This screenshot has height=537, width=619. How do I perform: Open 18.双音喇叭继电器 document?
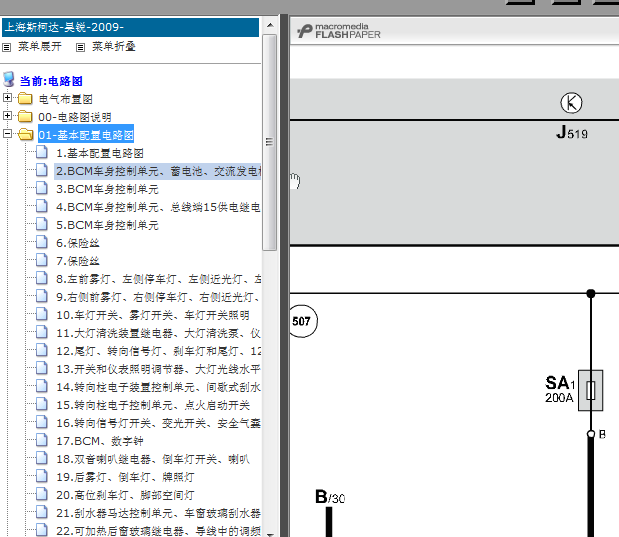coord(153,459)
